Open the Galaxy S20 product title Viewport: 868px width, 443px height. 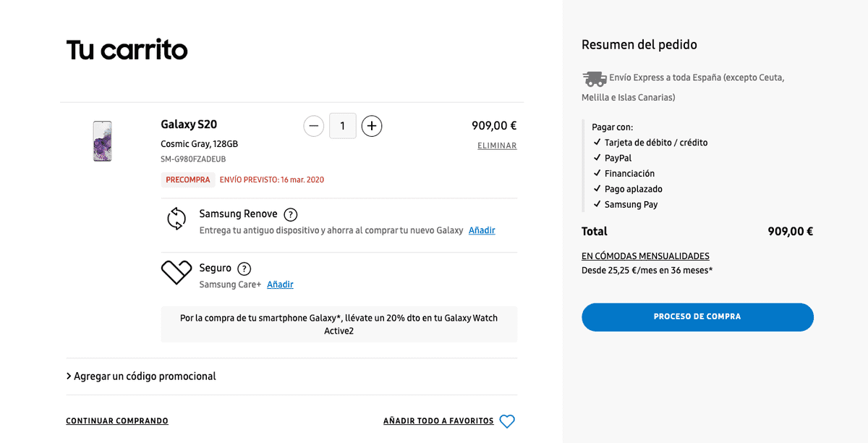[189, 125]
